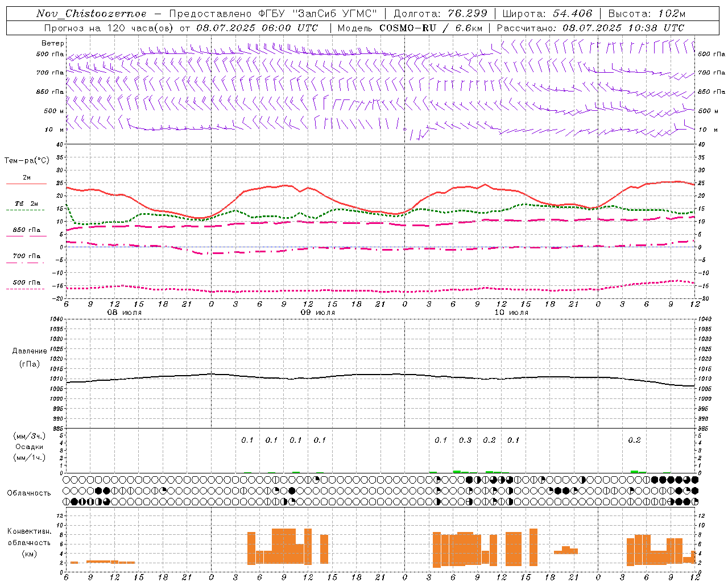Click the (мм/1ч.) precipitation unit label
This screenshot has width=728, height=582.
pyautogui.click(x=30, y=458)
